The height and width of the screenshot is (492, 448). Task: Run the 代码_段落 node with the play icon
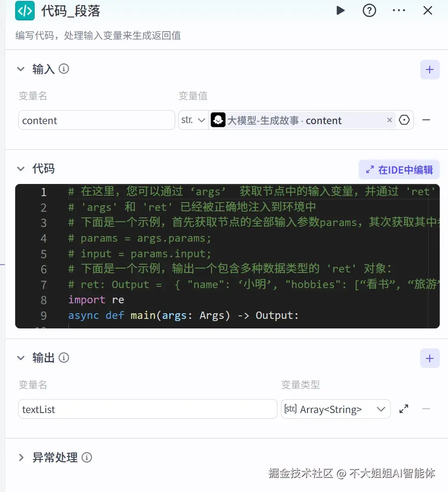tap(340, 10)
